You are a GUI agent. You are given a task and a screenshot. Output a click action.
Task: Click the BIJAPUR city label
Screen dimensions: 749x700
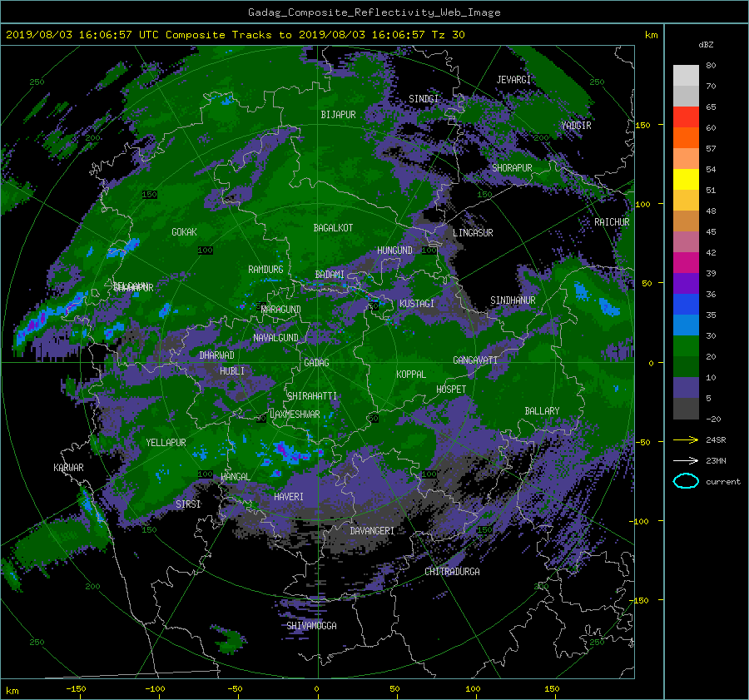tap(338, 115)
